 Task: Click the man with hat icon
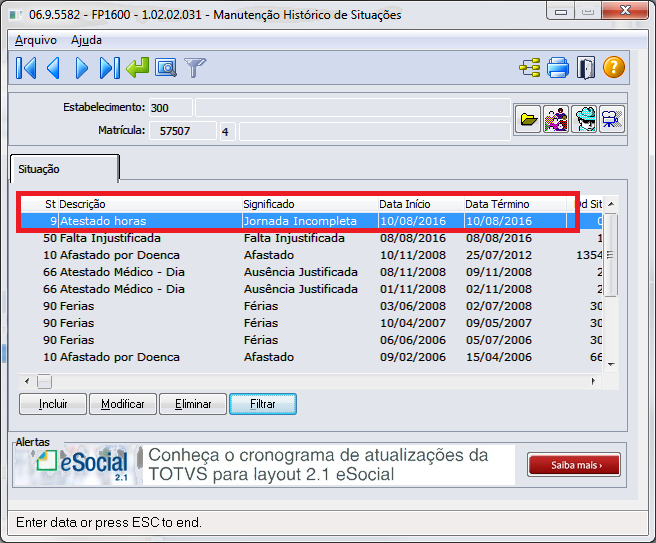coord(584,119)
